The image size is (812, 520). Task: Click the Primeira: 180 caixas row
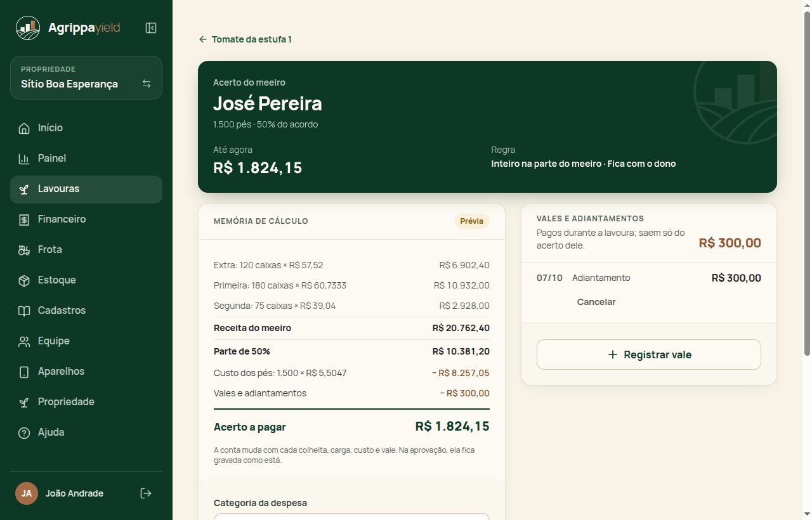coord(351,285)
